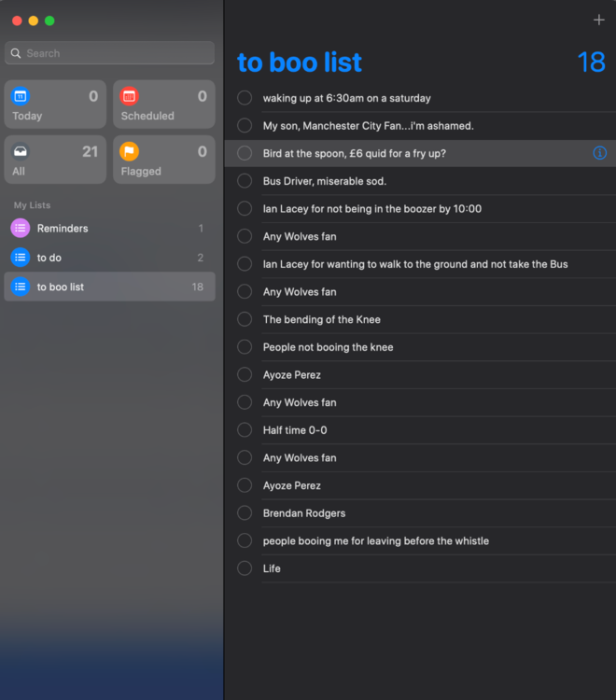Click the All inbox tray icon
This screenshot has width=616, height=700.
click(21, 151)
